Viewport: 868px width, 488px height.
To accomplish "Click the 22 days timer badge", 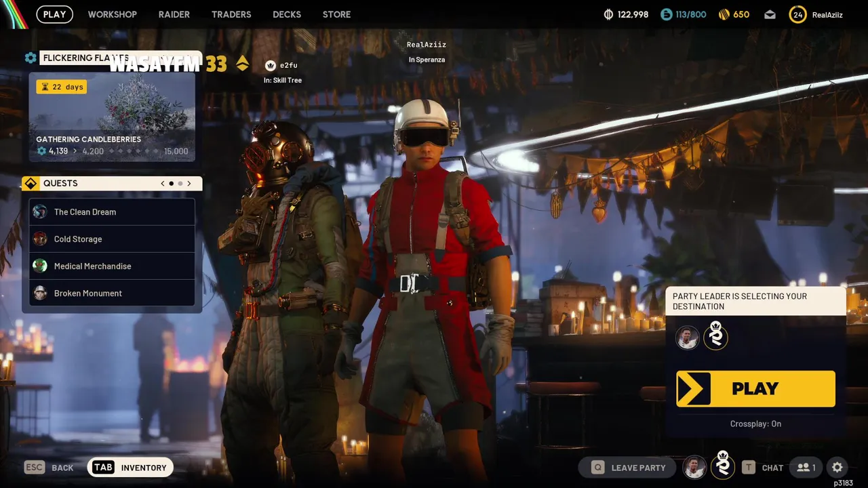I will (62, 87).
